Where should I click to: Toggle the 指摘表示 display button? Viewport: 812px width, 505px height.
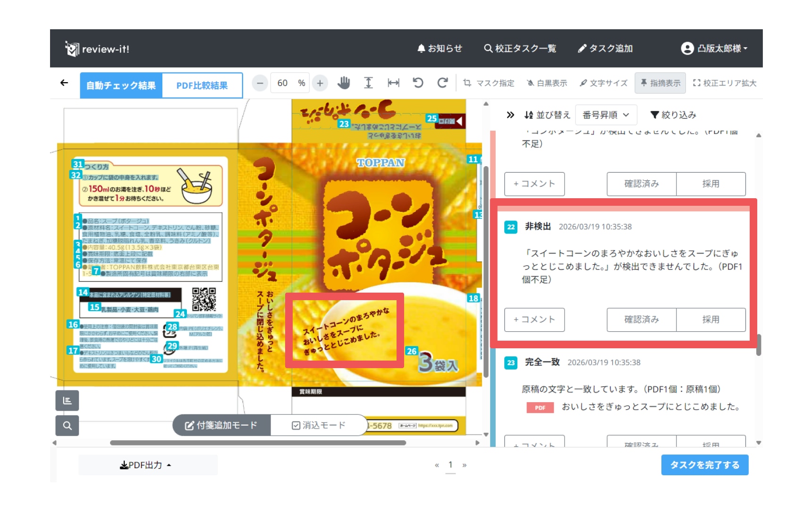pyautogui.click(x=660, y=83)
